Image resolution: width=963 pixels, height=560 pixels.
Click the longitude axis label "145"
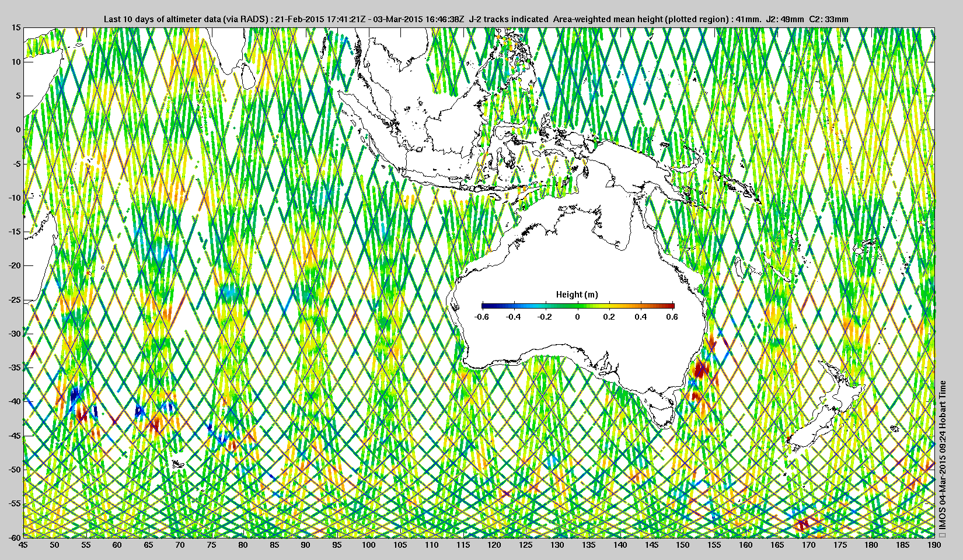[651, 545]
